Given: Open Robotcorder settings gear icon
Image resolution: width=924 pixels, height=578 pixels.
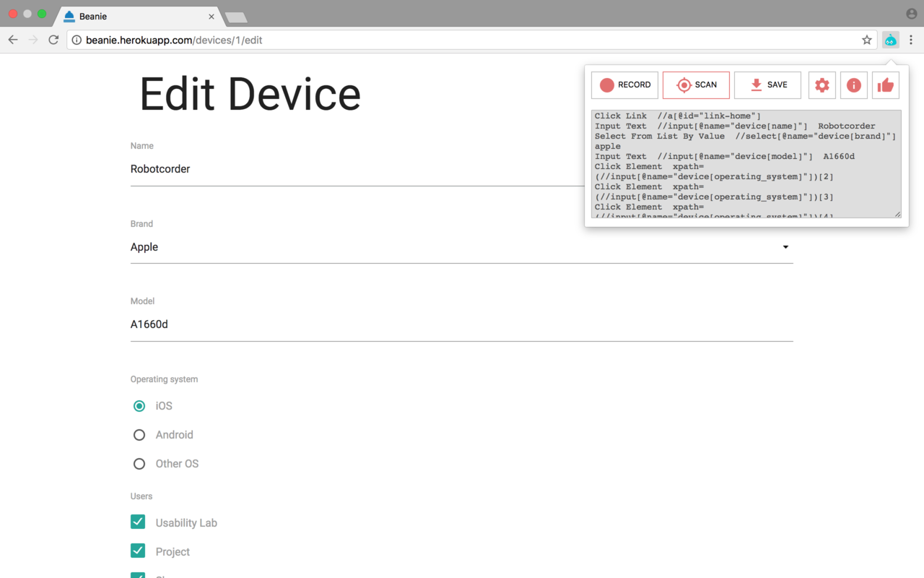Looking at the screenshot, I should [822, 85].
